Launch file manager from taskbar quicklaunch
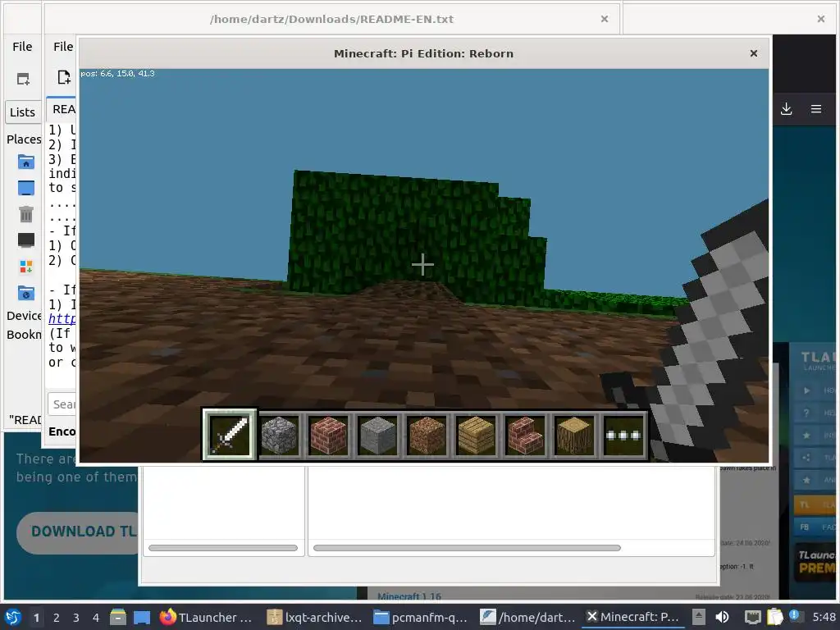 (118, 617)
